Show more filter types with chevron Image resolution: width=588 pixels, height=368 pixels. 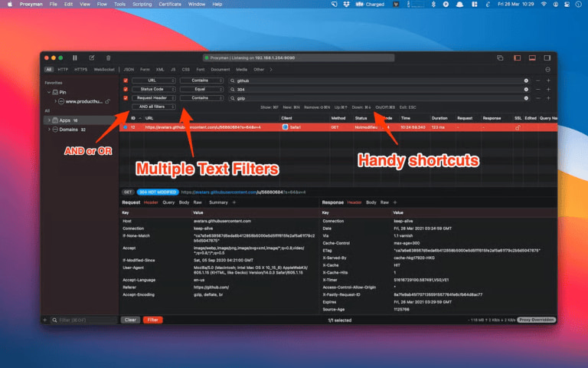click(x=271, y=70)
